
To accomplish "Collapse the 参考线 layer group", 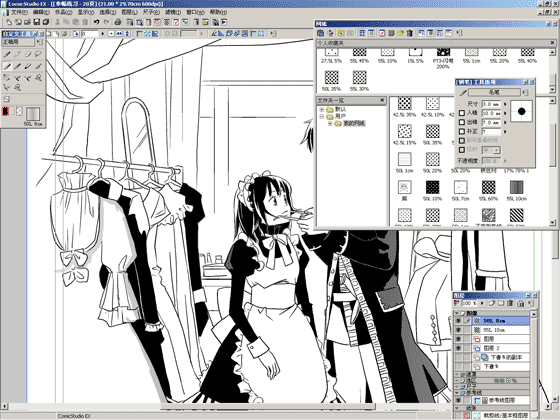I will pos(457,392).
